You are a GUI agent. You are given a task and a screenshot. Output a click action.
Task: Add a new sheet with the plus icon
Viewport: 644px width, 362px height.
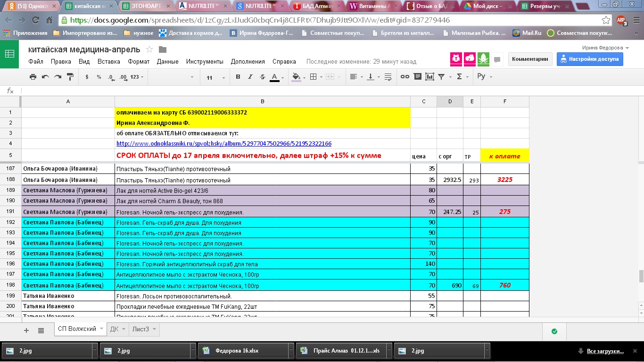pos(26,330)
